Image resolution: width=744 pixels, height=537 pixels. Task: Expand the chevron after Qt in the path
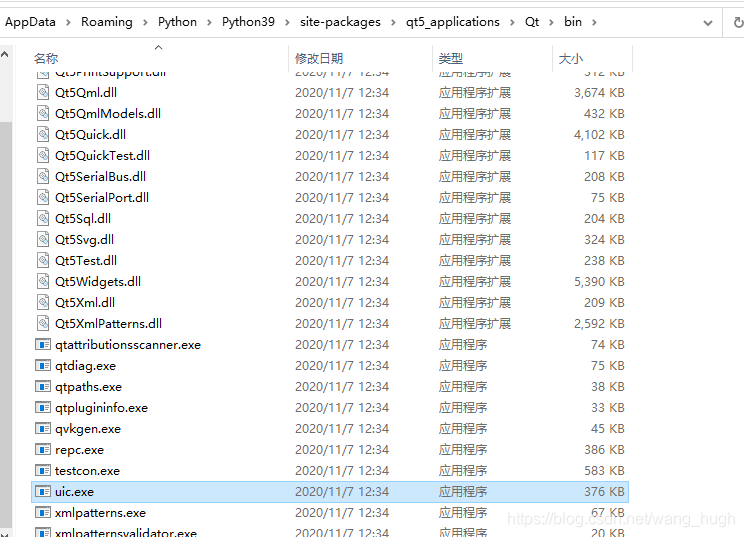click(x=551, y=22)
